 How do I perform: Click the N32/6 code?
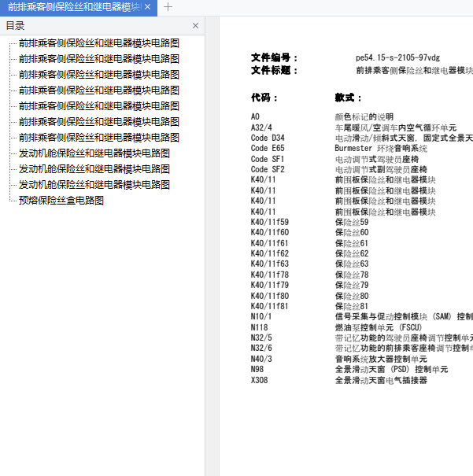pos(261,349)
